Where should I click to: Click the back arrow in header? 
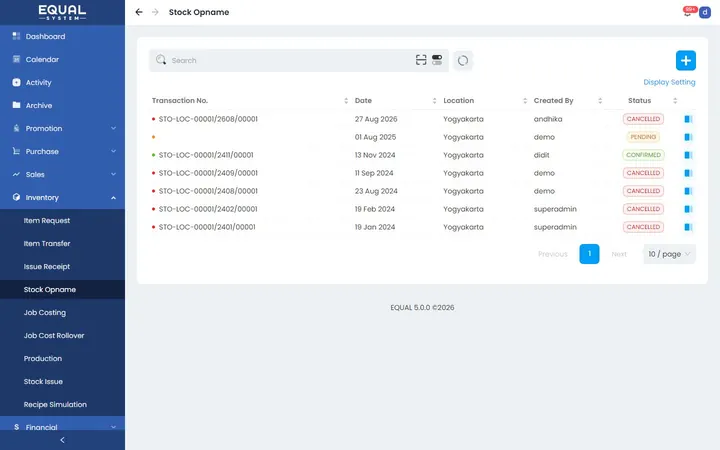139,12
